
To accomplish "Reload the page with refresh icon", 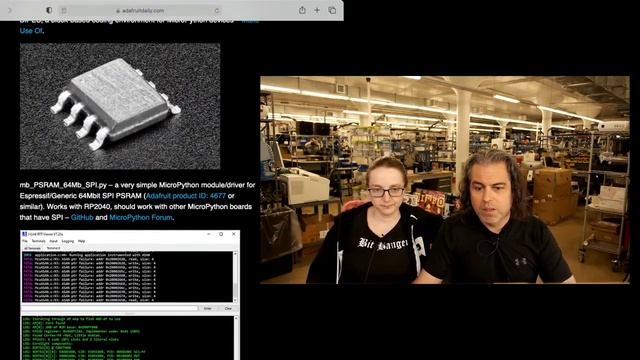I will tap(217, 11).
